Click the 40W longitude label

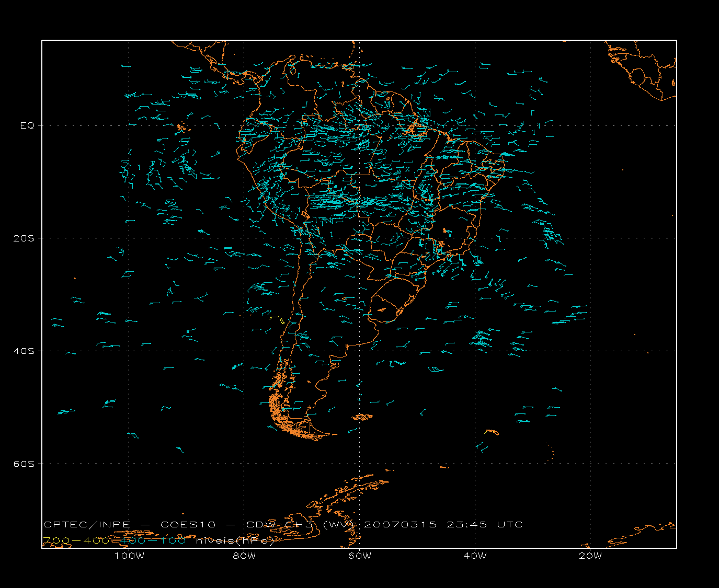coord(475,556)
